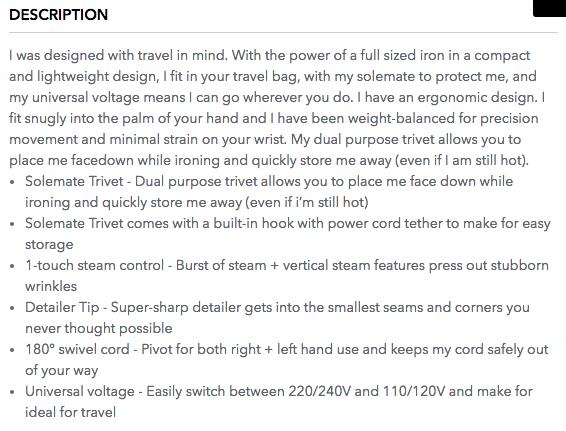Click the bullet dot before 'Universal voltage'
Viewport: 566px width, 431px height.
point(13,392)
